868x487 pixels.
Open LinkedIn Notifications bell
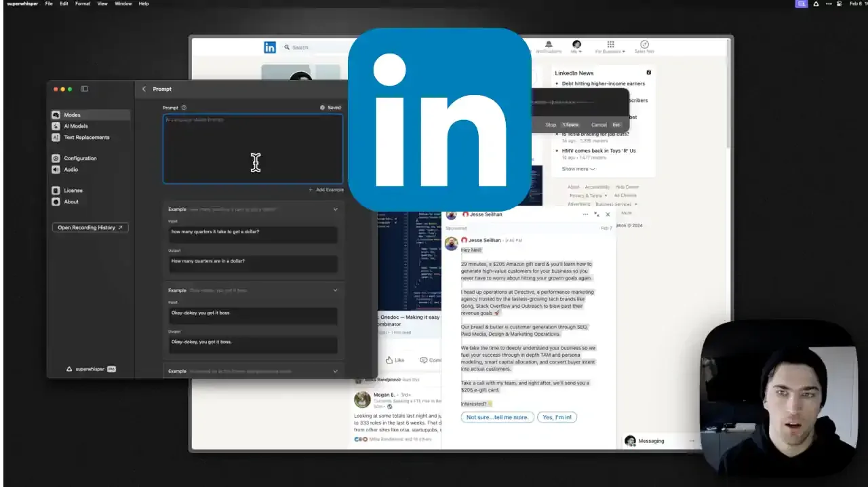tap(549, 47)
